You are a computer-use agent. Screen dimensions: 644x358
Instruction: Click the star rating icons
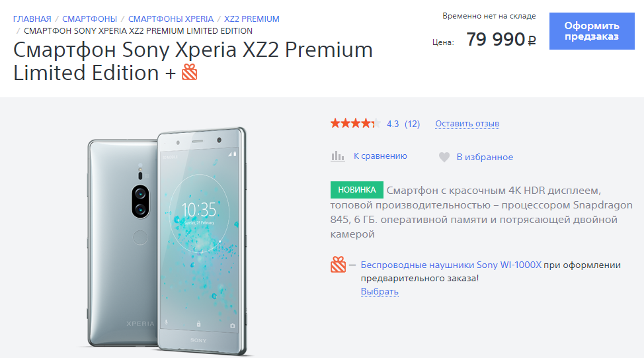354,123
